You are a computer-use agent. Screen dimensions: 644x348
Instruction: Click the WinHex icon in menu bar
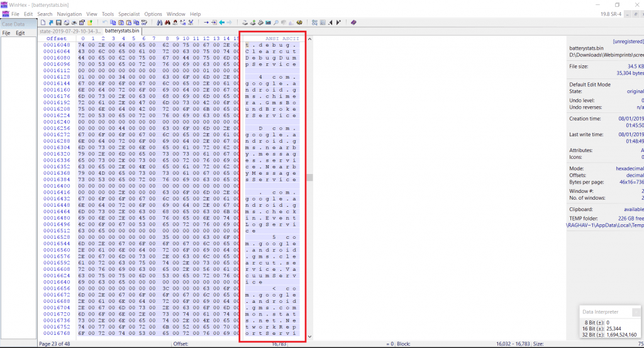click(5, 14)
